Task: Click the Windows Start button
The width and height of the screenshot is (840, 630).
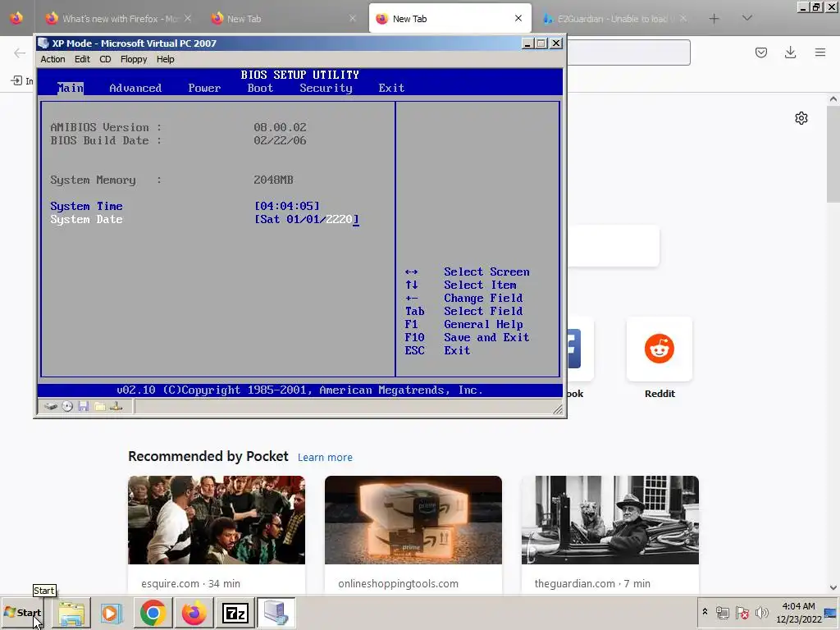Action: coord(22,612)
